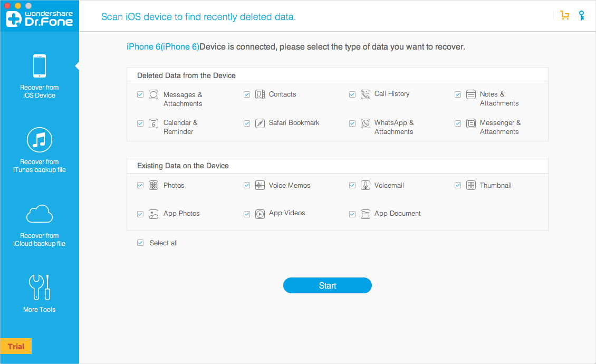Open the shopping cart purchase icon
This screenshot has width=596, height=364.
564,15
